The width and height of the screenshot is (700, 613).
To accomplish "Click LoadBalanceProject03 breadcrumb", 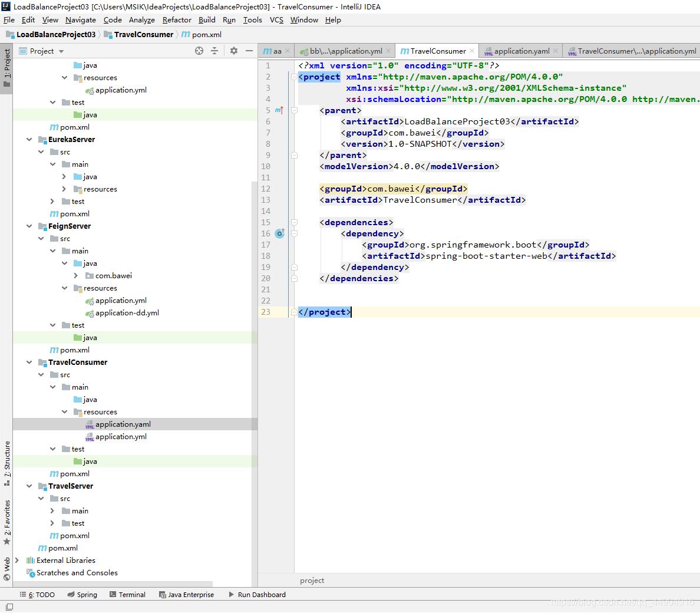I will coord(51,34).
